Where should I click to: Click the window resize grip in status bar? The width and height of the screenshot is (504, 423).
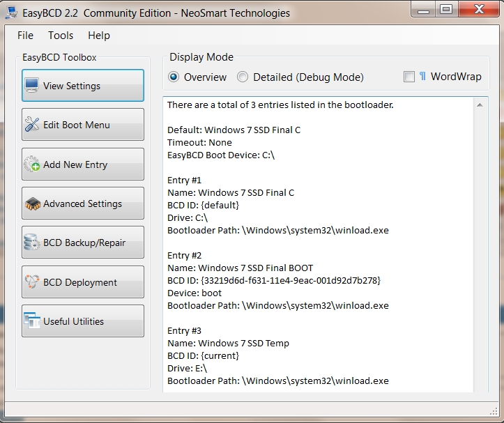click(x=494, y=411)
